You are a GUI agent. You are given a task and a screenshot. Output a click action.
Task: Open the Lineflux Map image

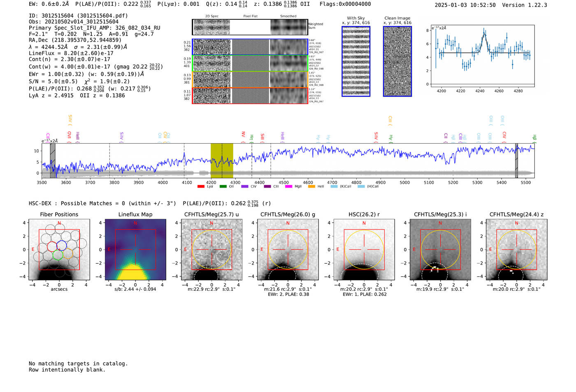click(135, 249)
